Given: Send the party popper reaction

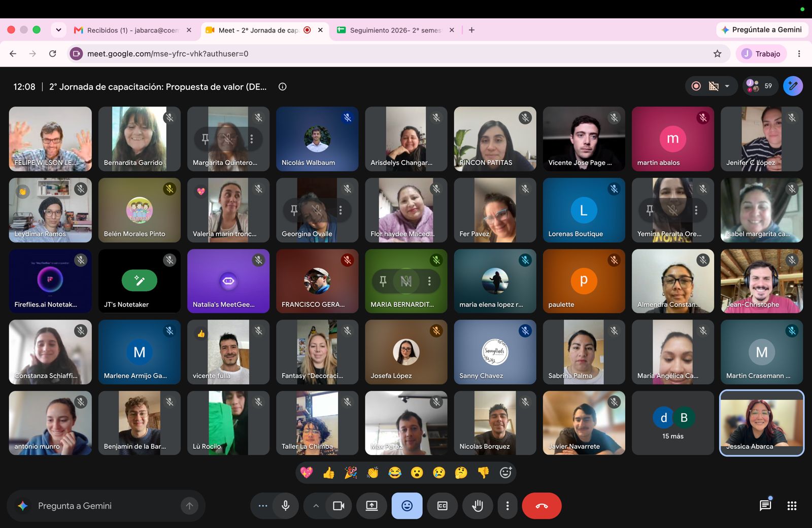Looking at the screenshot, I should (351, 473).
